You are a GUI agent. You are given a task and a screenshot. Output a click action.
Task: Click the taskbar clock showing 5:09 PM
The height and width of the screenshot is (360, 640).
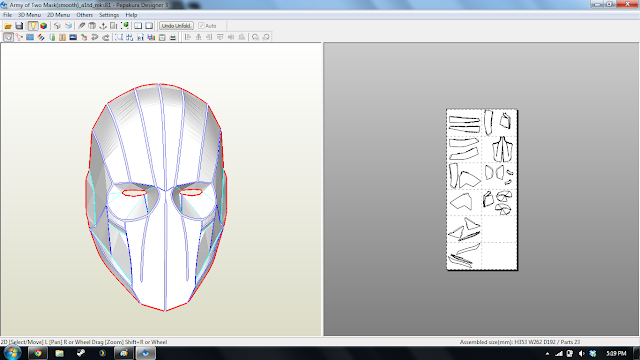click(616, 353)
